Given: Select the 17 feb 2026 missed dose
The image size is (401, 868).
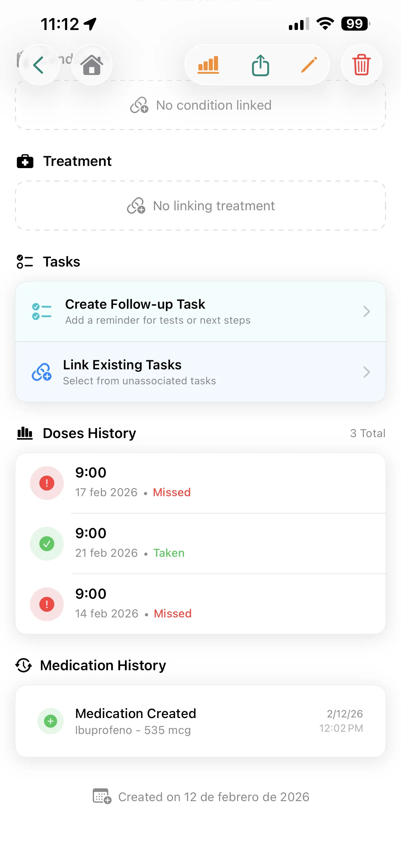Looking at the screenshot, I should [200, 483].
